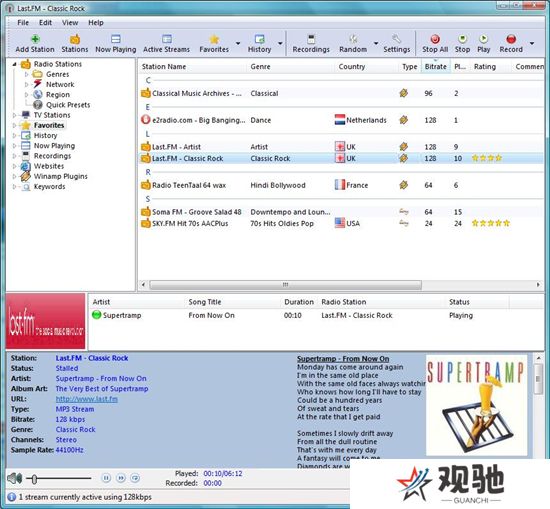Select the e2radio.com Big Banging station
This screenshot has height=509, width=550.
click(341, 120)
